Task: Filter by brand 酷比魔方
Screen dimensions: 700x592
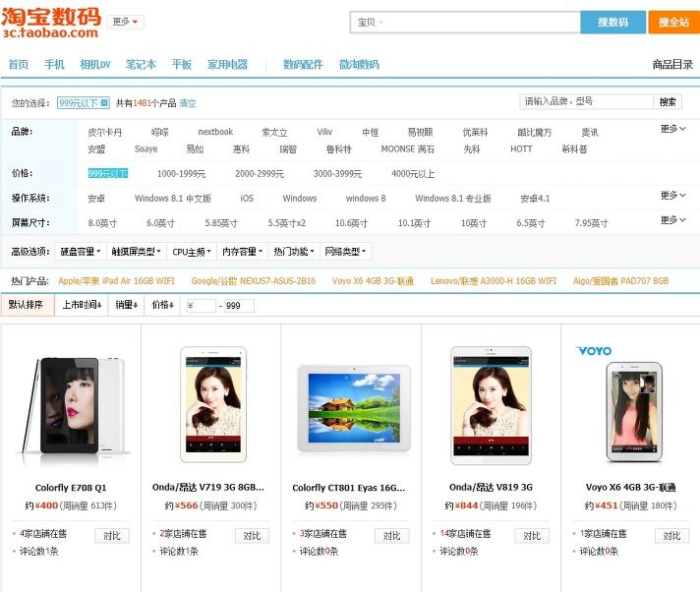Action: pos(535,132)
